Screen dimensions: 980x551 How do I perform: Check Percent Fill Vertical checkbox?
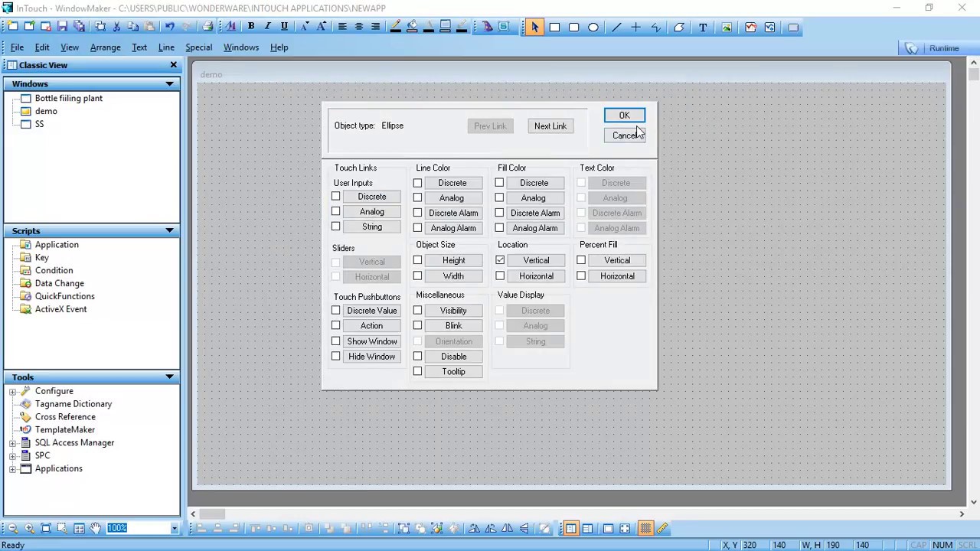581,260
